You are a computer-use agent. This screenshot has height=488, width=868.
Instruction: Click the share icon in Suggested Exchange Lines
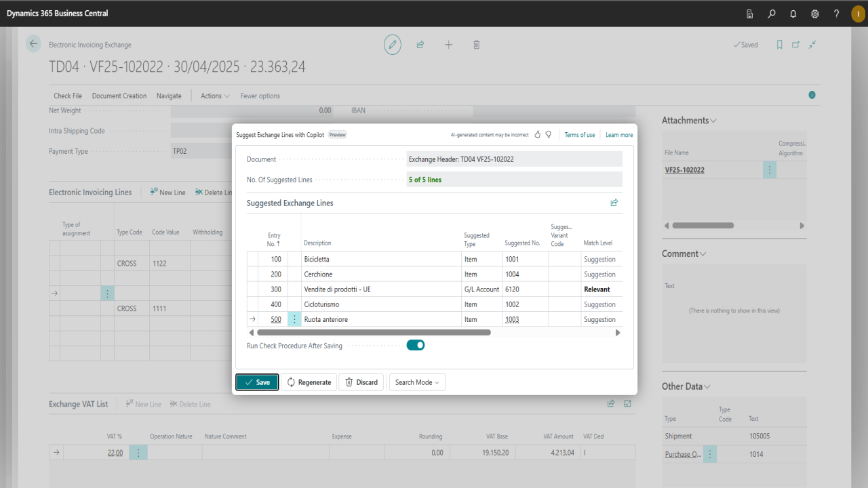(x=614, y=203)
